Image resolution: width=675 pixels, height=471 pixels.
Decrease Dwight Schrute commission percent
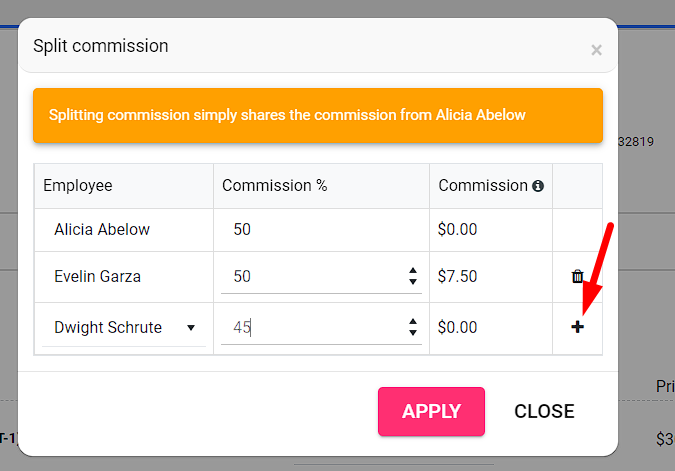[x=413, y=332]
